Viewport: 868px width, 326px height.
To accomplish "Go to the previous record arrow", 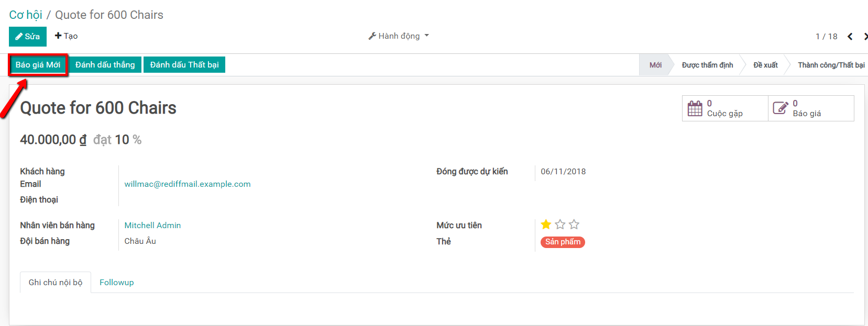I will (850, 36).
